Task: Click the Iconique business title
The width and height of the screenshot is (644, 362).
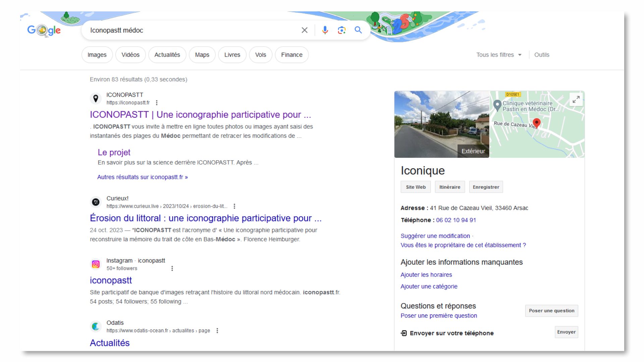Action: click(x=423, y=171)
